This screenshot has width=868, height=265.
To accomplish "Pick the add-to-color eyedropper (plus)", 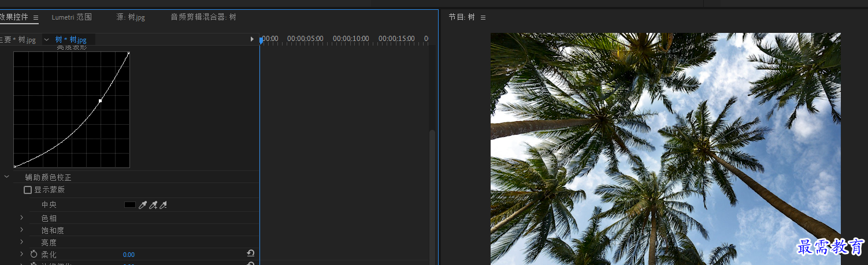I will coord(153,205).
